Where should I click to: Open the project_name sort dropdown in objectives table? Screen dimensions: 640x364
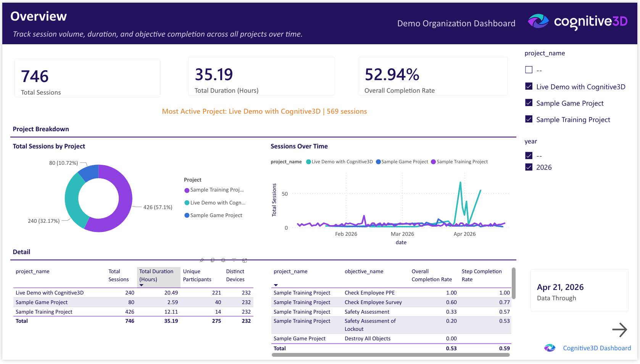pos(276,284)
